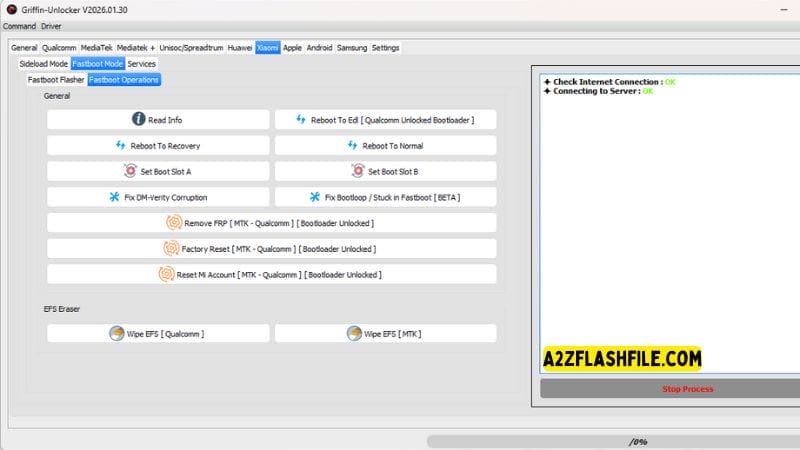Click the Wipe EFS [ MTK ] label
Viewport: 800px width, 450px height.
(x=392, y=334)
